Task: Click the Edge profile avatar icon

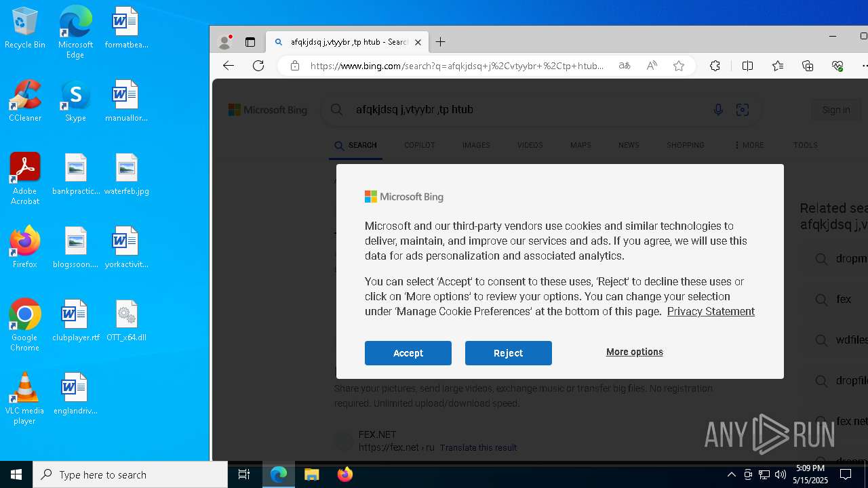Action: (224, 42)
